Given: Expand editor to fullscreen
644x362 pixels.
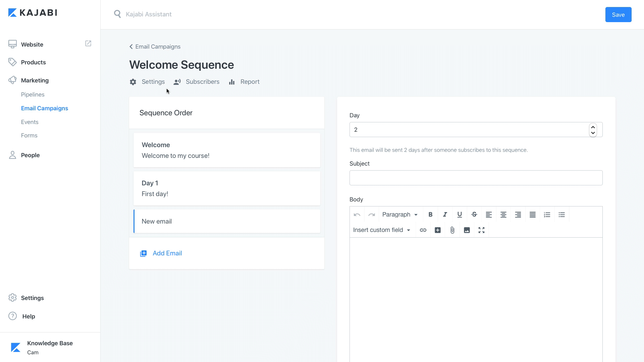Looking at the screenshot, I should coord(481,230).
